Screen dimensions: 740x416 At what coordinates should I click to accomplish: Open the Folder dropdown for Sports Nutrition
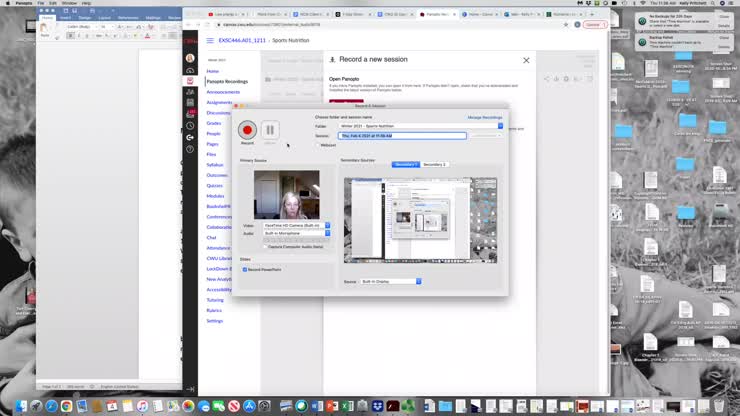(420, 126)
